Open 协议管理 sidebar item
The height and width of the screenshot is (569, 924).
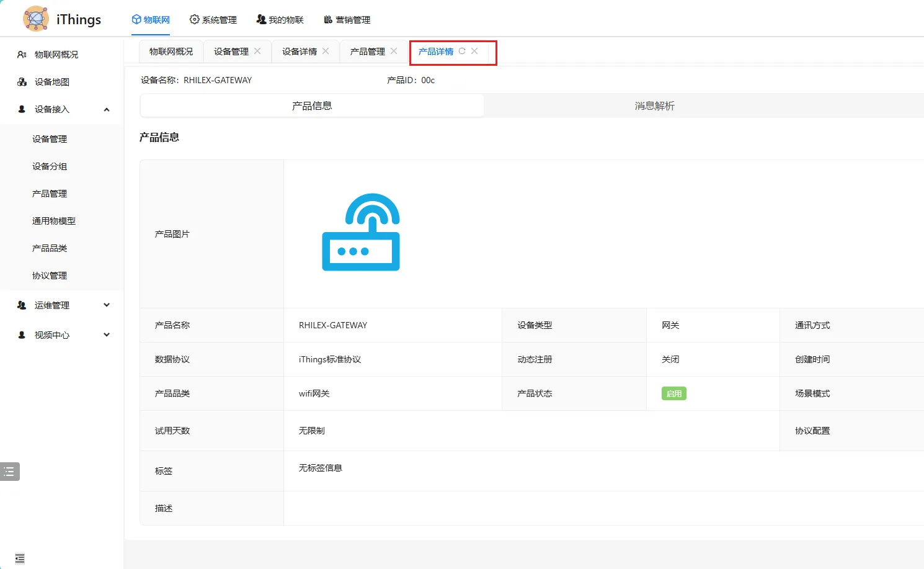pyautogui.click(x=50, y=276)
